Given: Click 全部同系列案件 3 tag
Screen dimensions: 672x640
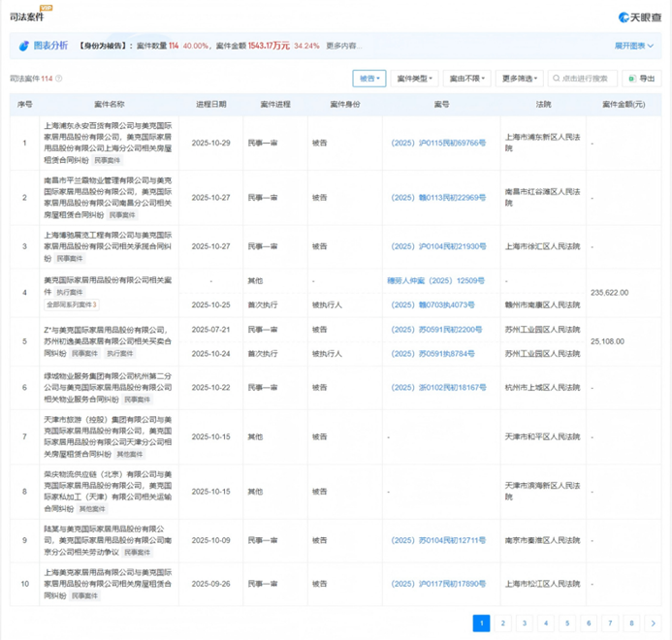Looking at the screenshot, I should (72, 304).
